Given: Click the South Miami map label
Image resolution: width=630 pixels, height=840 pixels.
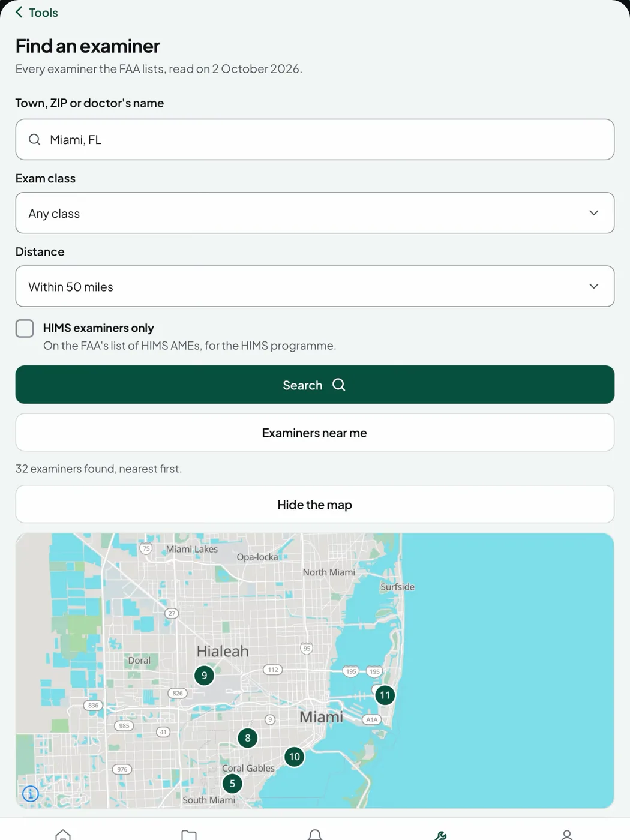Looking at the screenshot, I should (209, 800).
